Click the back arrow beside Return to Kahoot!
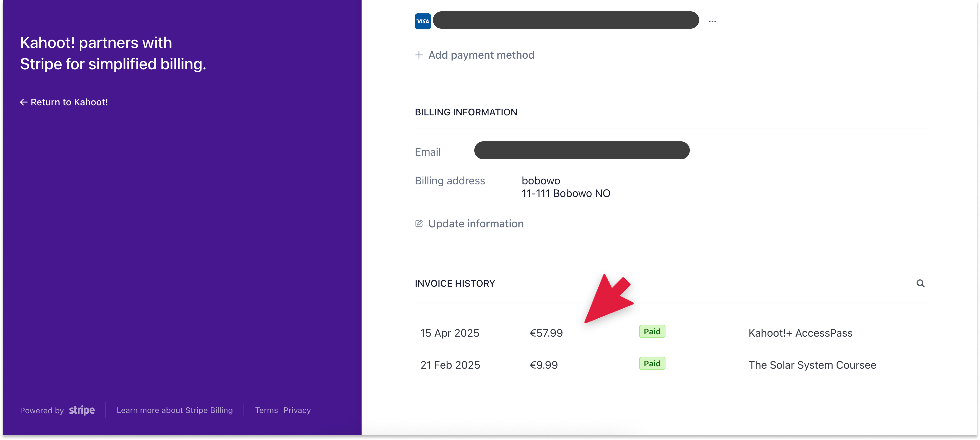Image resolution: width=980 pixels, height=440 pixels. pyautogui.click(x=24, y=102)
